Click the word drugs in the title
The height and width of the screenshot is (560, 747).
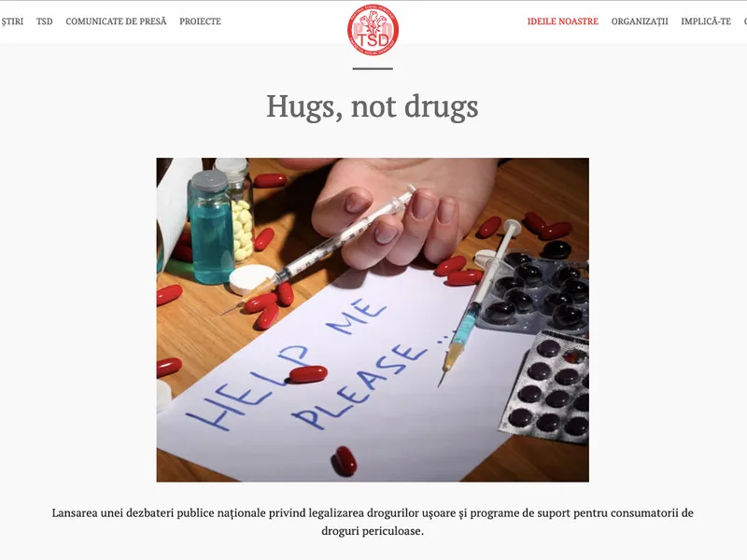442,106
